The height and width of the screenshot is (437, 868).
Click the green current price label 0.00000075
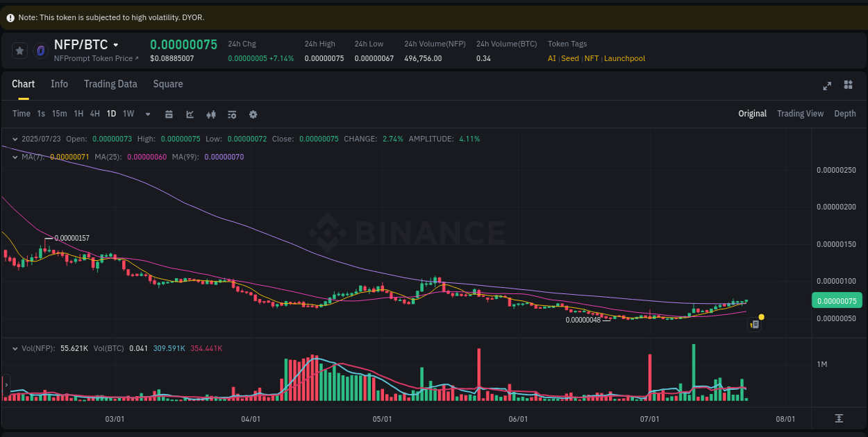pyautogui.click(x=837, y=300)
